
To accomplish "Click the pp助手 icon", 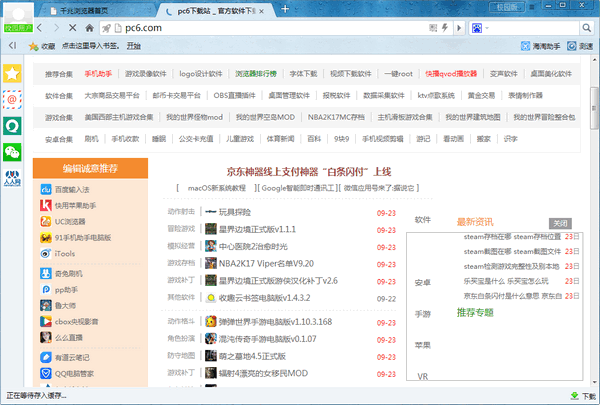I will click(x=46, y=290).
